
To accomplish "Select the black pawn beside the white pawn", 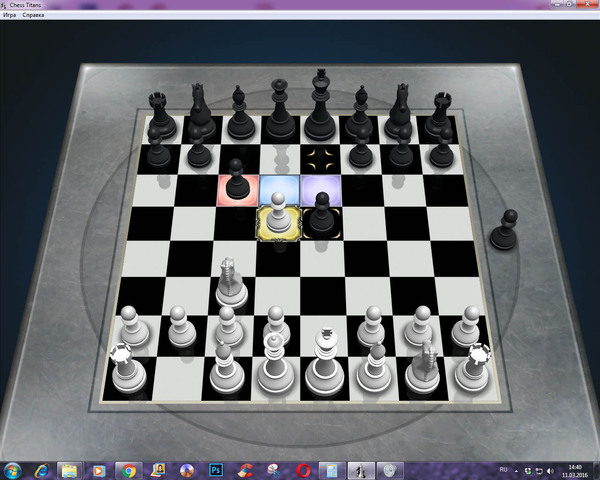I will coord(321,213).
